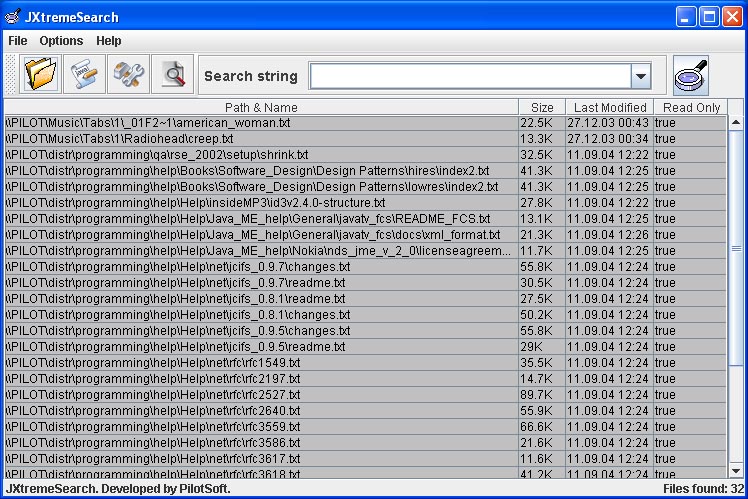Select the rfc3559.txt row
This screenshot has width=748, height=499.
click(365, 426)
